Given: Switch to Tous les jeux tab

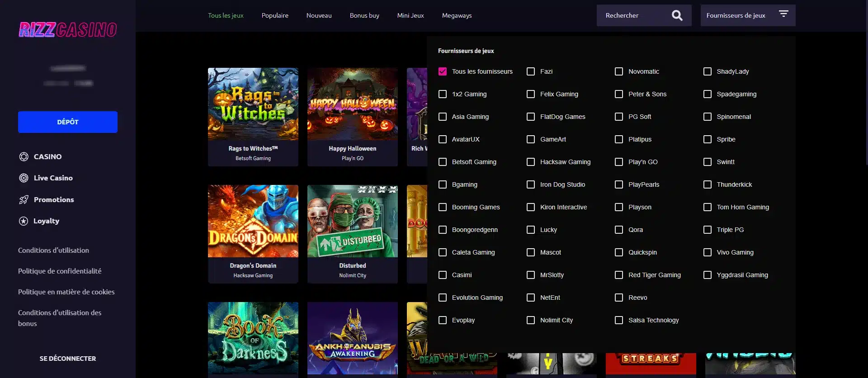Looking at the screenshot, I should (x=226, y=15).
